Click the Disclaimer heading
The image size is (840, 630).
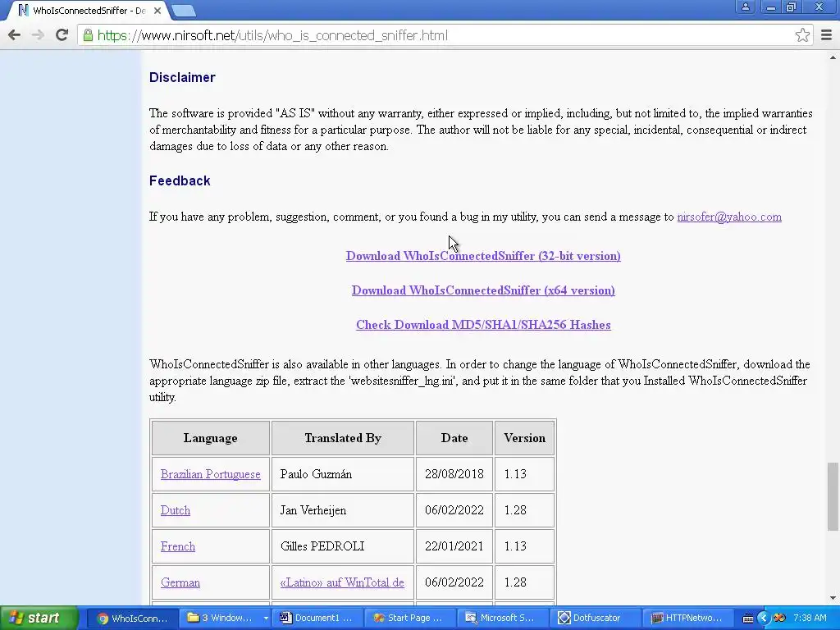pyautogui.click(x=182, y=78)
